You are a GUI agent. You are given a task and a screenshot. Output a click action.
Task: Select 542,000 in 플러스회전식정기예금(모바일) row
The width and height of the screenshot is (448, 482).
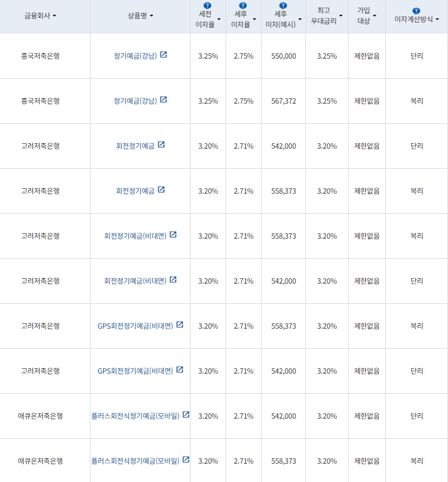click(x=283, y=416)
